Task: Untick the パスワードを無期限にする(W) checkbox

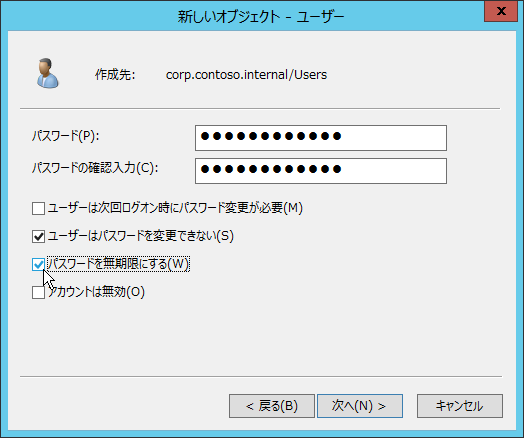Action: pos(38,265)
